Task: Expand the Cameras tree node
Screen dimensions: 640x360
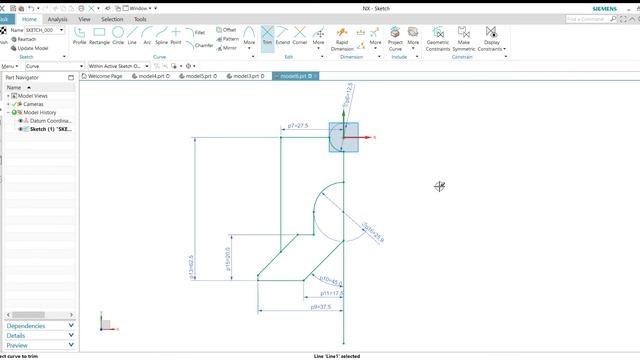Action: (8, 104)
